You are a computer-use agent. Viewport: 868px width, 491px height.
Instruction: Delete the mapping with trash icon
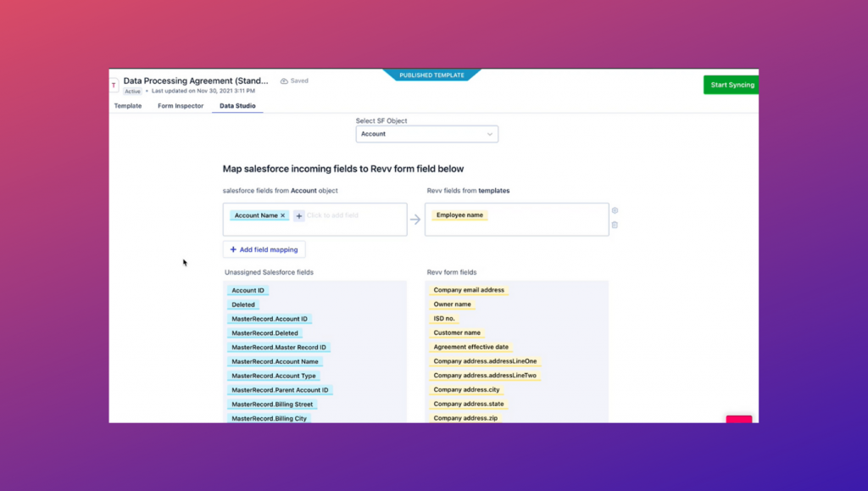coord(615,225)
